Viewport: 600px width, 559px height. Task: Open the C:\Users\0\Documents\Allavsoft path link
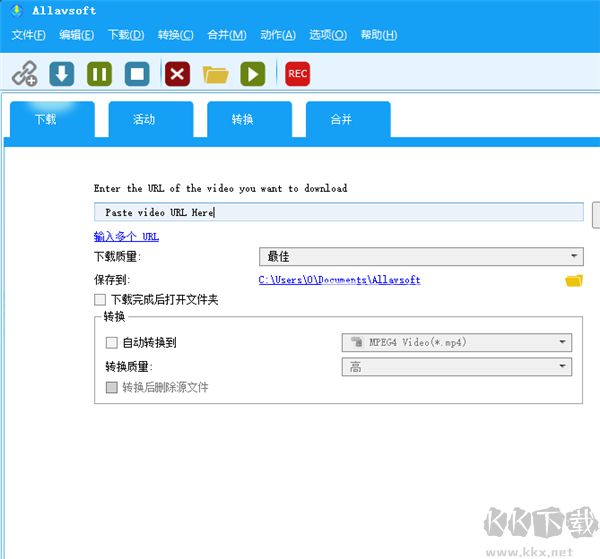tap(339, 281)
